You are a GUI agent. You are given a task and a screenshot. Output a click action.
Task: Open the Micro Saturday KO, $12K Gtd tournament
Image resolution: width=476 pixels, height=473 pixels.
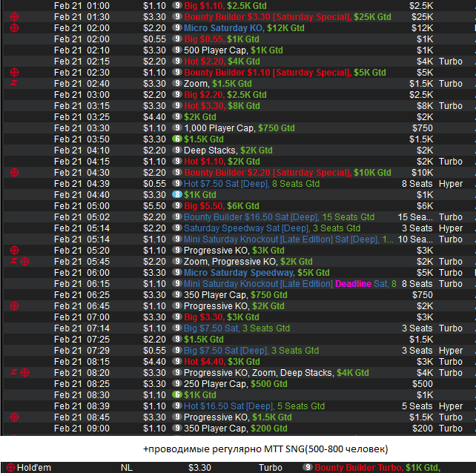coord(244,28)
